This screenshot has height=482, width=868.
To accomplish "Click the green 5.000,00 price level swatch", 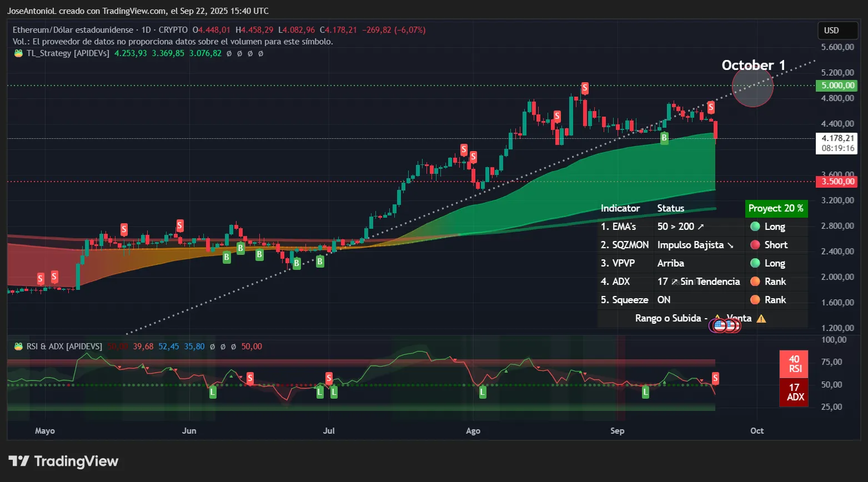I will click(x=837, y=86).
